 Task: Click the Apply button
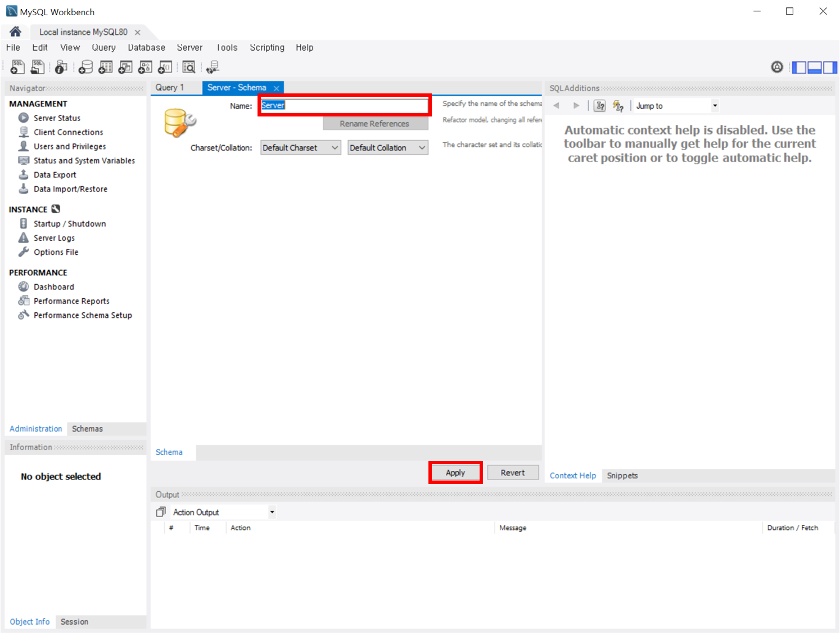tap(455, 473)
